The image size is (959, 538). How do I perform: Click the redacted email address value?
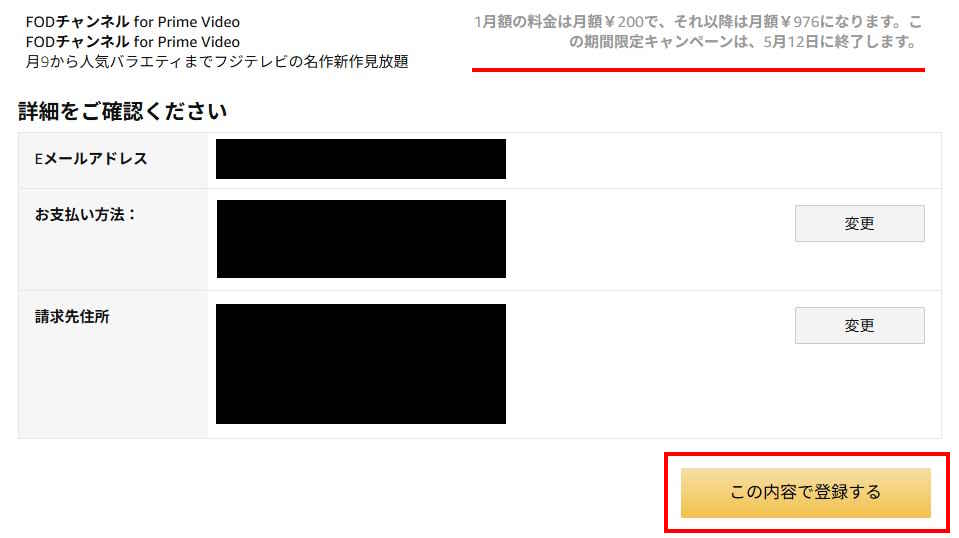[x=361, y=159]
